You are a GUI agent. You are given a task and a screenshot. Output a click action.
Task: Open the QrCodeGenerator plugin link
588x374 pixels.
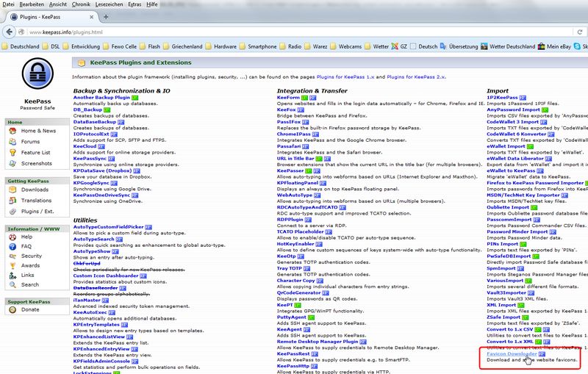[298, 292]
